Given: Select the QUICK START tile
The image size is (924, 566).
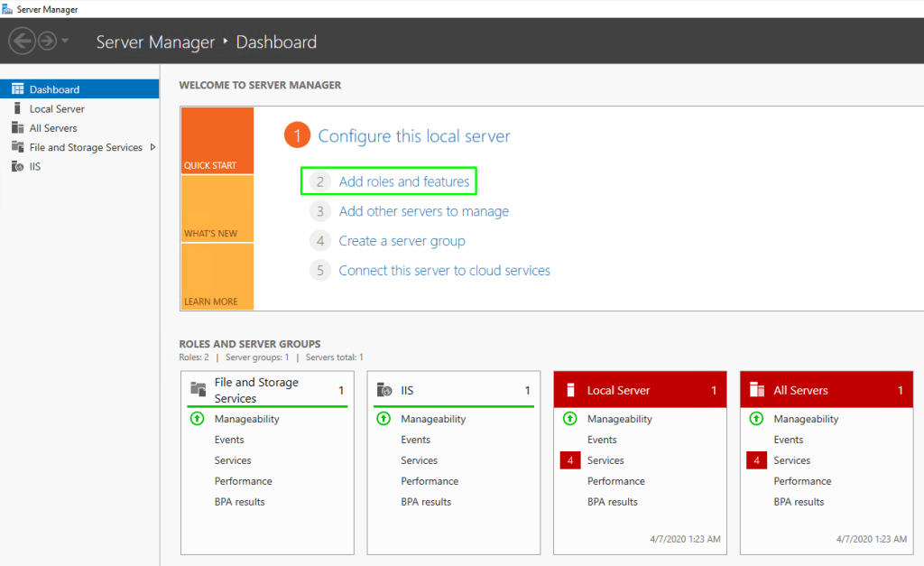Looking at the screenshot, I should 217,141.
